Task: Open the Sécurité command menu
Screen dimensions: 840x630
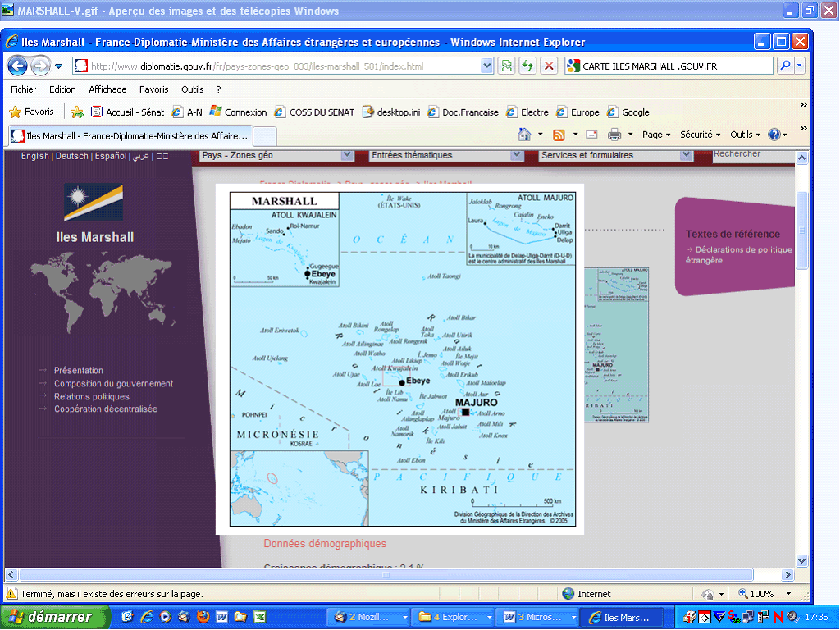Action: click(700, 135)
